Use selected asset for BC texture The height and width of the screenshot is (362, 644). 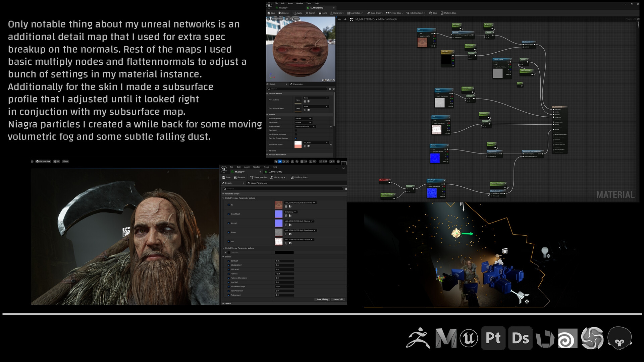pos(286,206)
